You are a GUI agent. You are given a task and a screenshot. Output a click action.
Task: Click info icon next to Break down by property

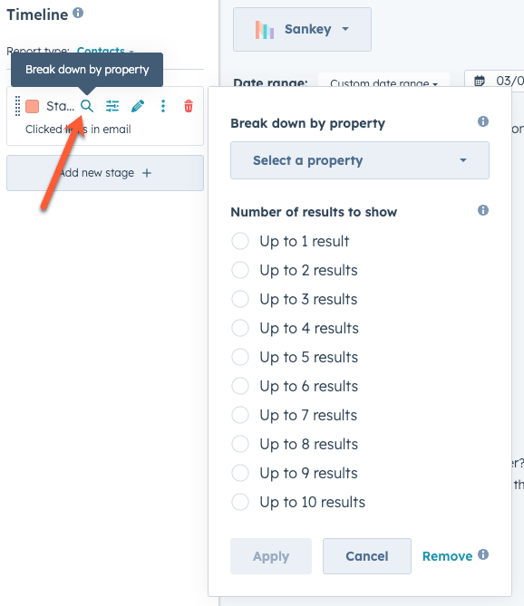tap(483, 121)
